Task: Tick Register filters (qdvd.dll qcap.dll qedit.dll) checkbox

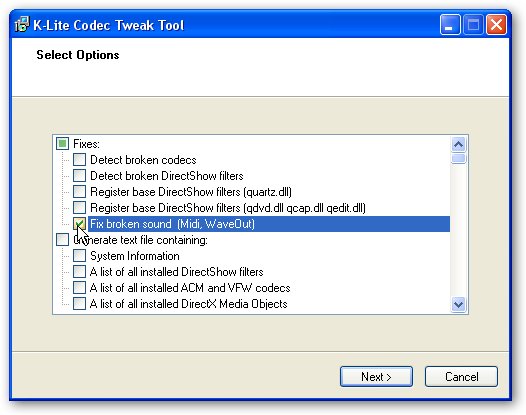Action: tap(80, 208)
